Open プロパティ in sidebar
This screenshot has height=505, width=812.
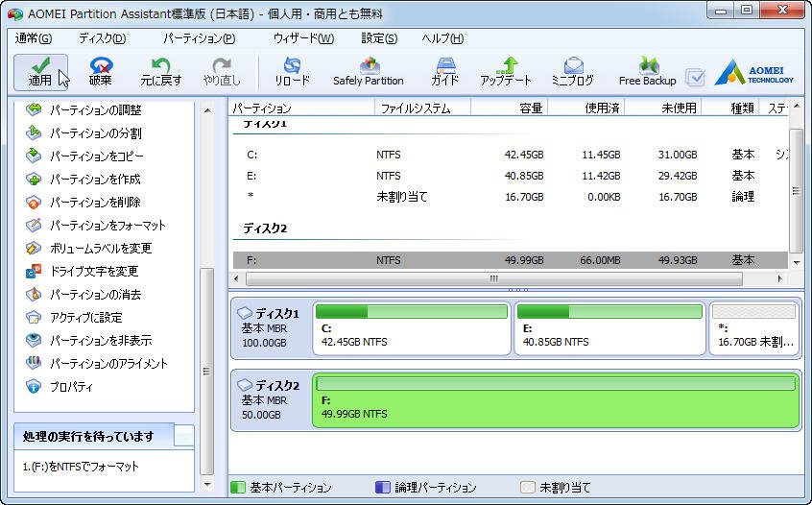[x=60, y=386]
